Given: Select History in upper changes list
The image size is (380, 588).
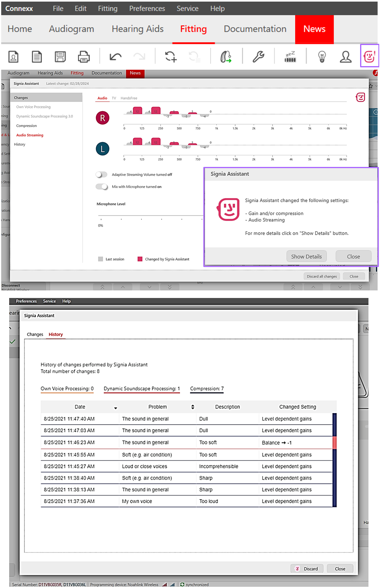Looking at the screenshot, I should [x=19, y=145].
